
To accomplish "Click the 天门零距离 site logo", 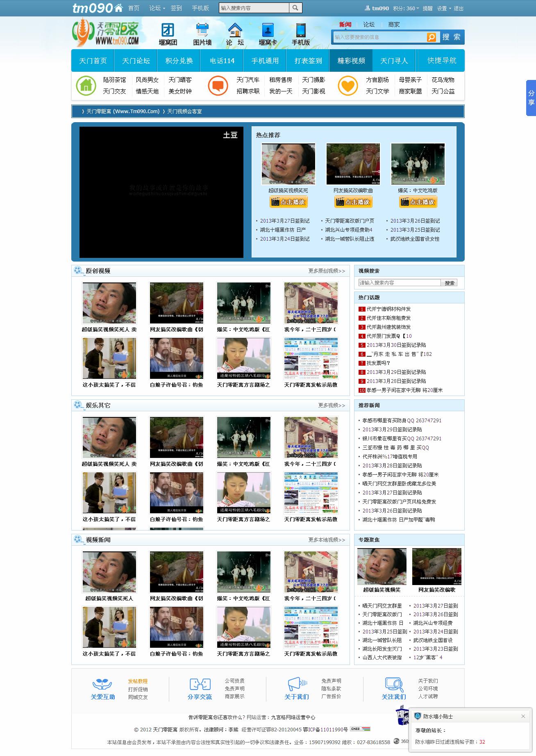I will [105, 32].
